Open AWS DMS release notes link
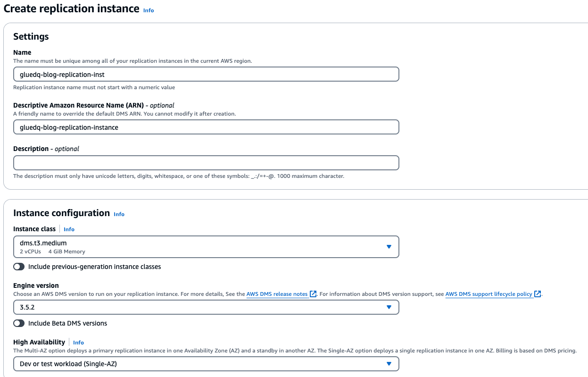The height and width of the screenshot is (377, 588). click(277, 294)
